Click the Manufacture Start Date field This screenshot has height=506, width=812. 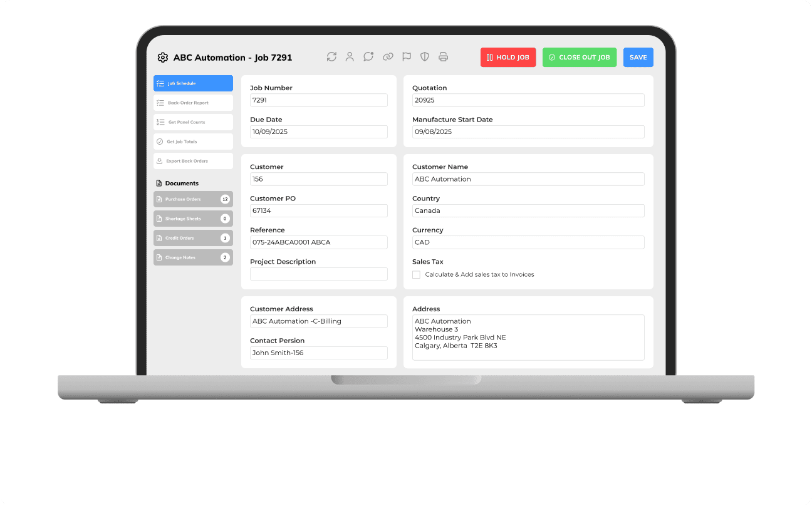tap(528, 132)
